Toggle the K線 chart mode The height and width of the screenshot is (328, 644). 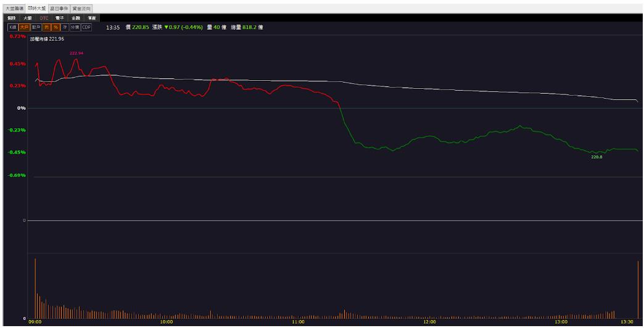(13, 27)
